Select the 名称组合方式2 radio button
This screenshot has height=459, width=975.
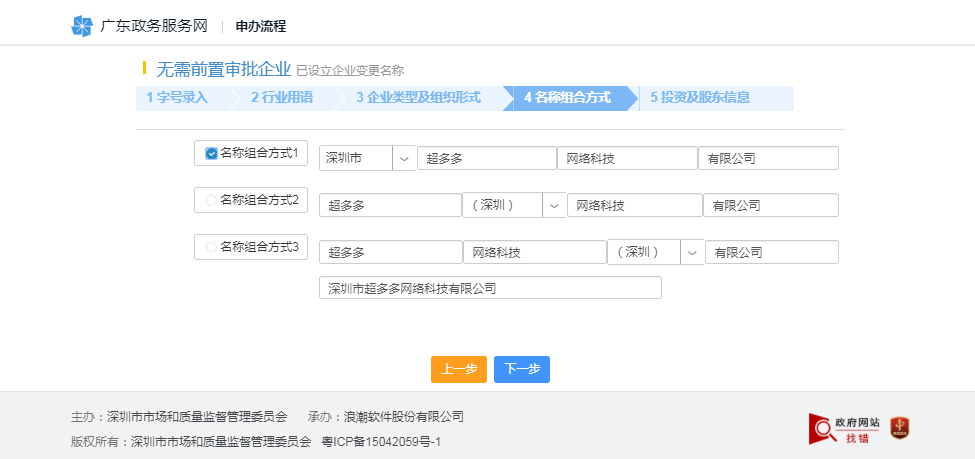211,200
